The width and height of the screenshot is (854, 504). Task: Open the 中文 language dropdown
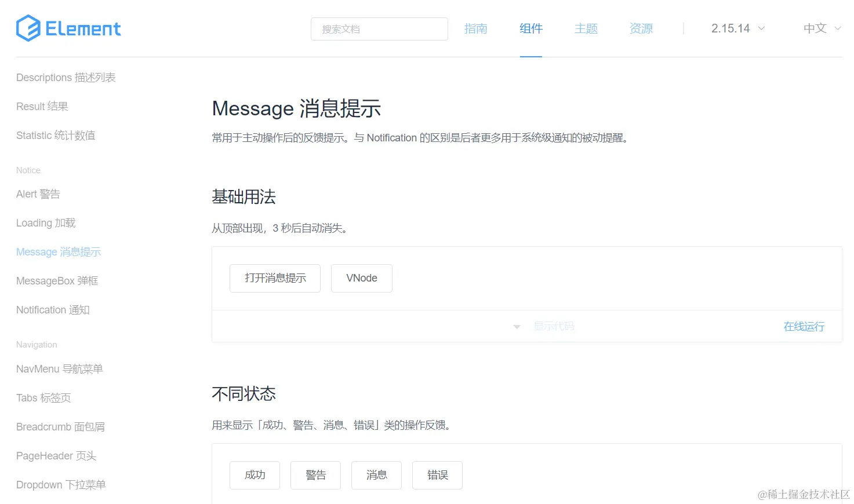(x=822, y=28)
